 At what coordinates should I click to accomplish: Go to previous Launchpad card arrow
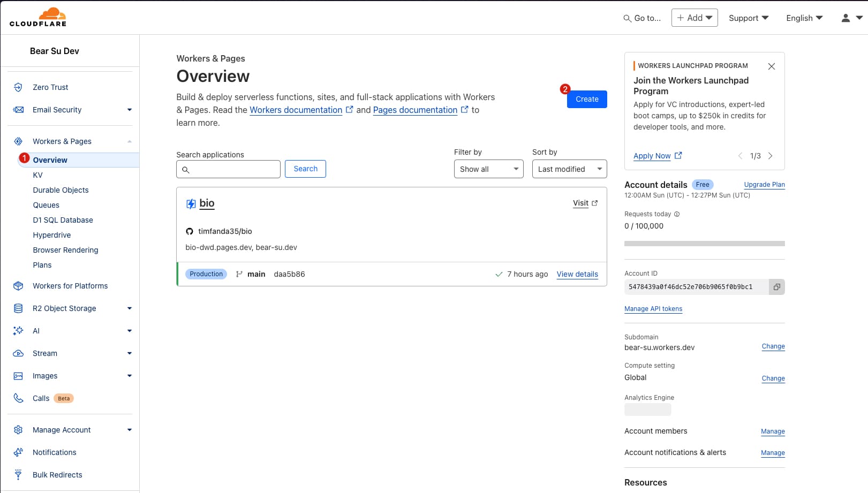[740, 156]
